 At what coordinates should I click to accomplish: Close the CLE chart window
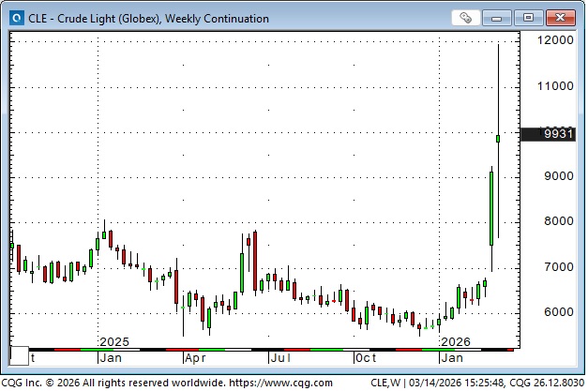point(560,18)
